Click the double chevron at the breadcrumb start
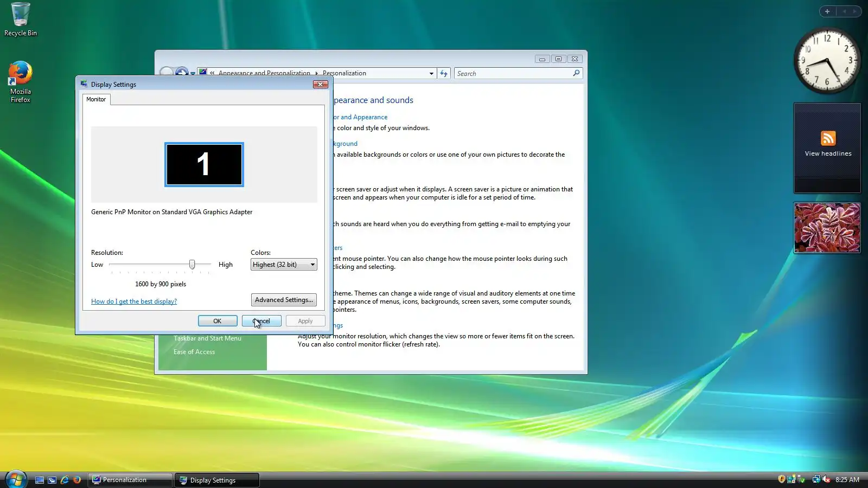This screenshot has height=488, width=868. pos(213,73)
